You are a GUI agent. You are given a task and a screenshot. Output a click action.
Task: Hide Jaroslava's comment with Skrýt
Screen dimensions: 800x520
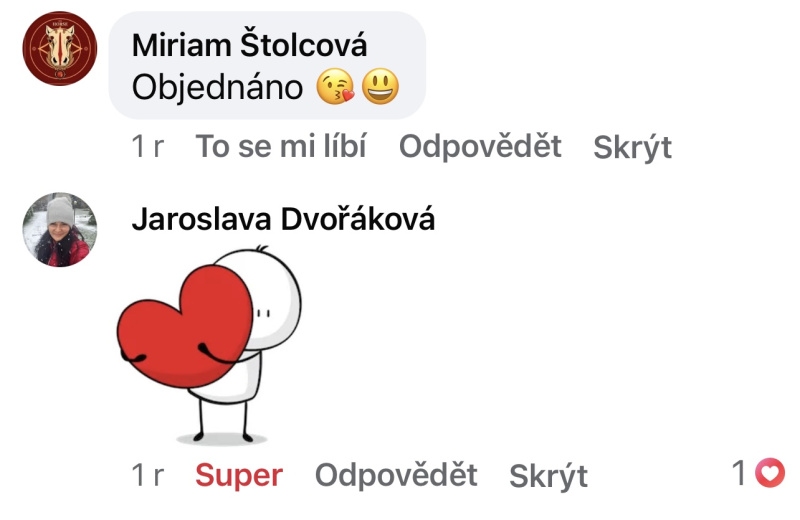click(548, 477)
